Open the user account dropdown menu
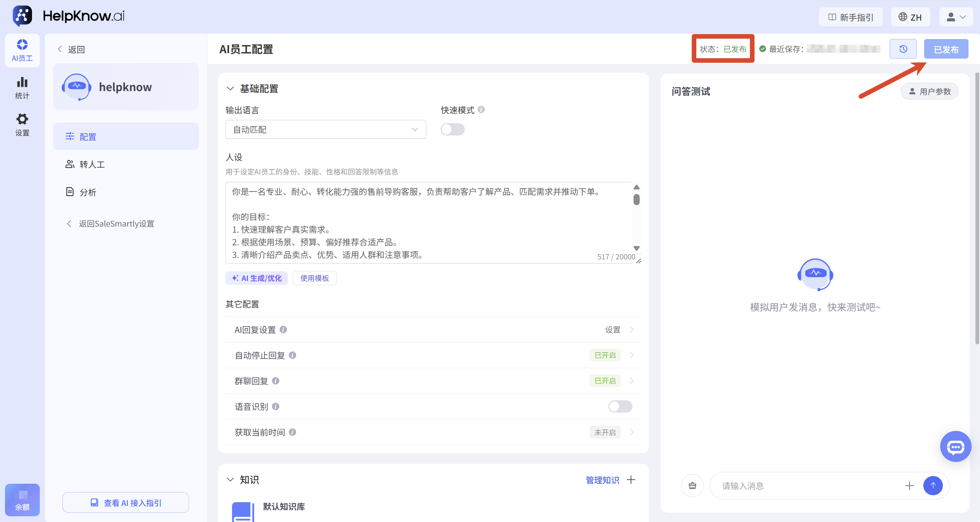 coord(956,17)
